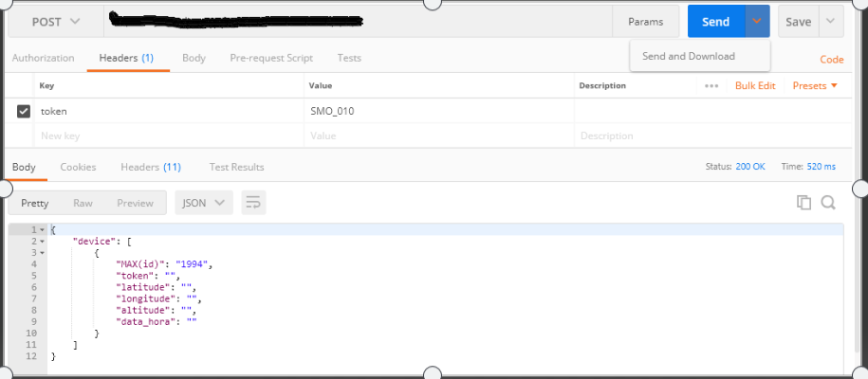This screenshot has width=868, height=379.
Task: Switch to the Authorization tab
Action: tap(44, 58)
